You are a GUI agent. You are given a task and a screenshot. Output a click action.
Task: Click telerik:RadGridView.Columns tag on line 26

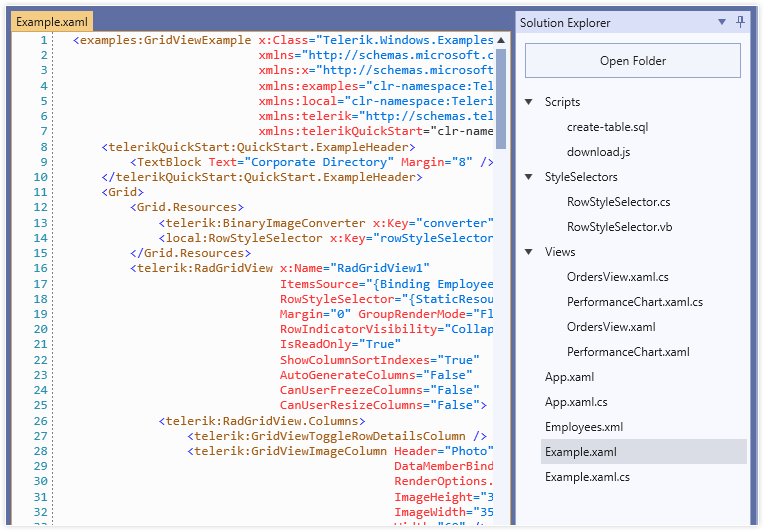[x=262, y=421]
